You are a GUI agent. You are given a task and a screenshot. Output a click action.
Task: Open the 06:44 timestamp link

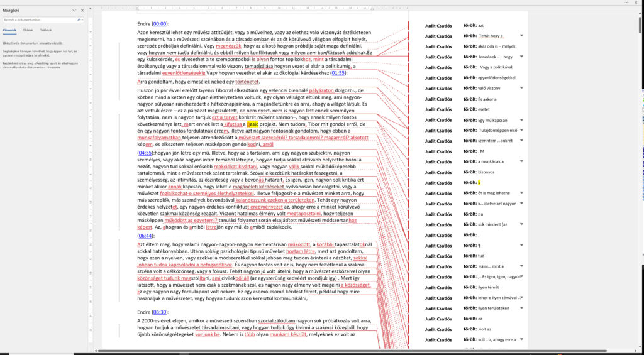click(145, 236)
